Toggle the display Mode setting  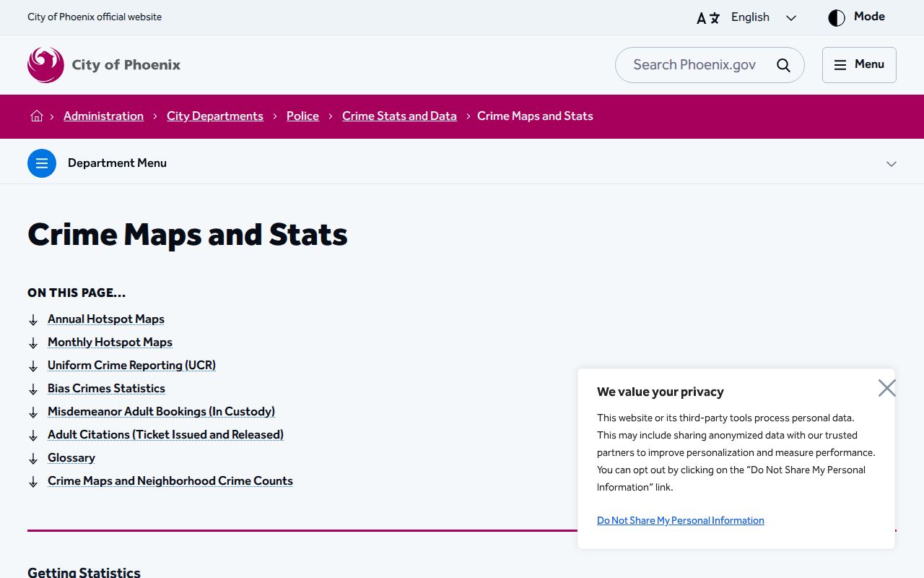[856, 17]
